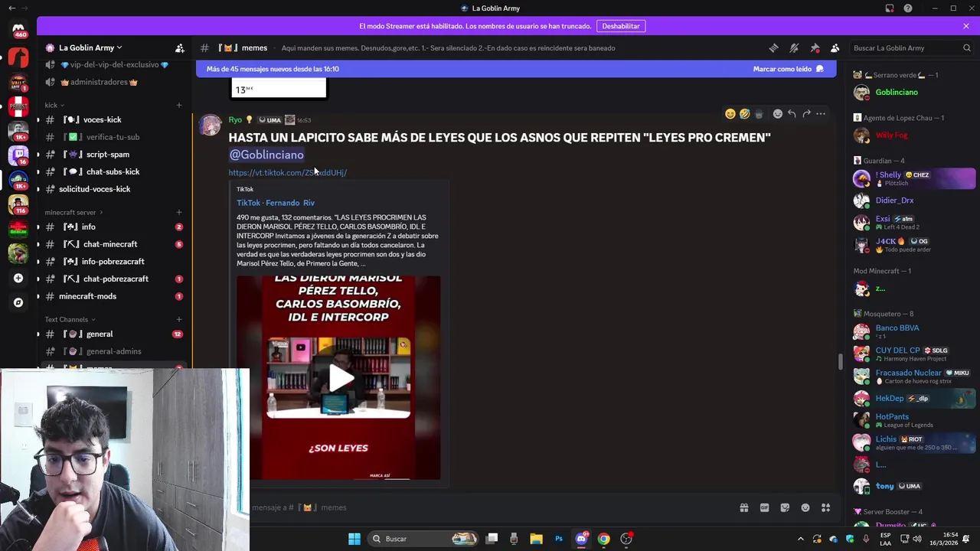Open La Goblin Army server dropdown

click(x=90, y=47)
